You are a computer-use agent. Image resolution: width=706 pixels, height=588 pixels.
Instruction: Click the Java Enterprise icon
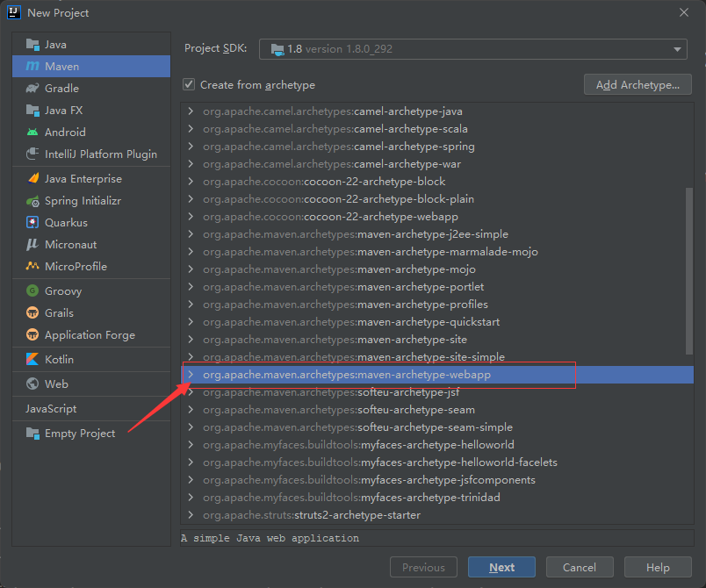32,179
